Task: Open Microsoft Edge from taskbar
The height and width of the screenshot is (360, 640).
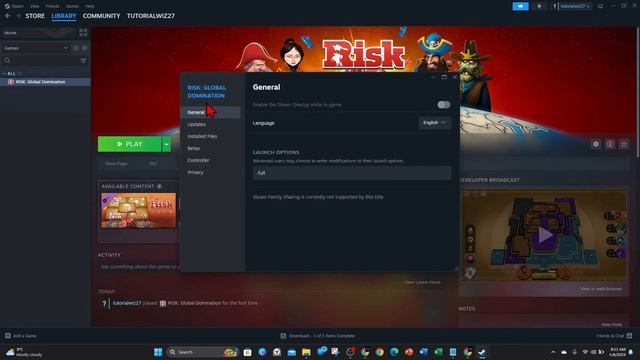Action: 394,352
